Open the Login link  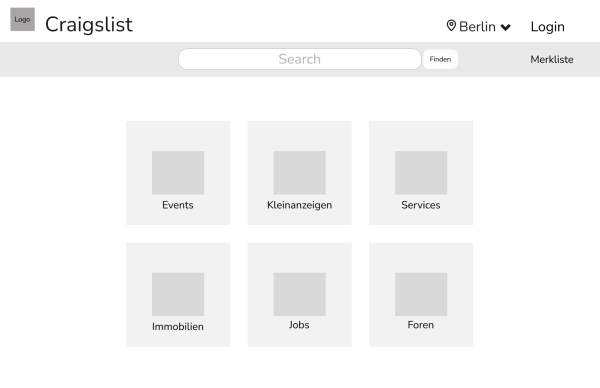(547, 27)
